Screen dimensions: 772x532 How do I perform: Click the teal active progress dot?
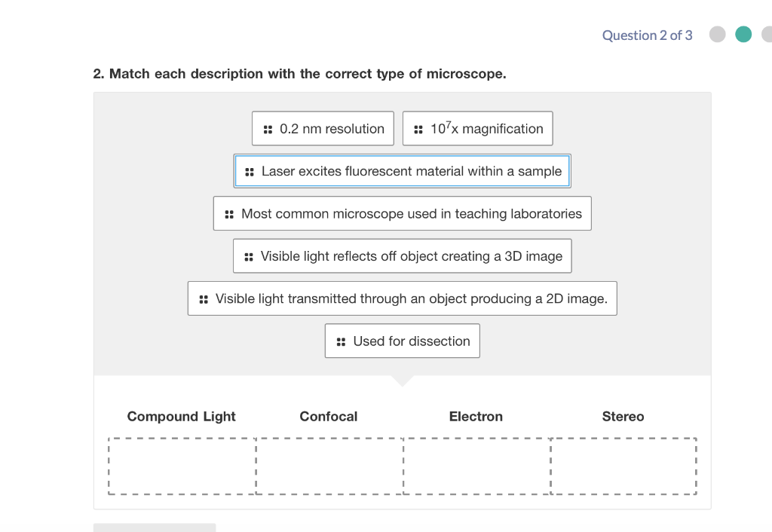[743, 35]
